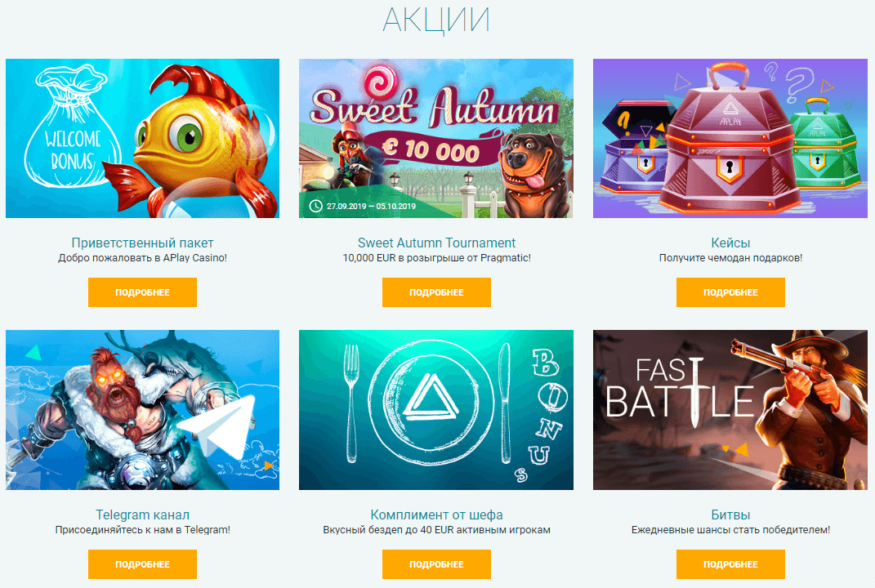Open the Комплимент от шефа title link
The image size is (875, 588).
coord(436,514)
